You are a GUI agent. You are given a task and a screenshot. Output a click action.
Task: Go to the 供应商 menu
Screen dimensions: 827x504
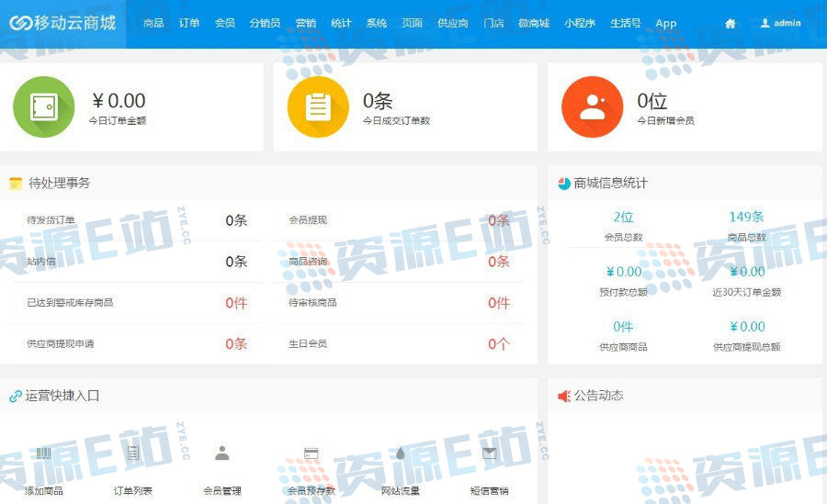(453, 24)
